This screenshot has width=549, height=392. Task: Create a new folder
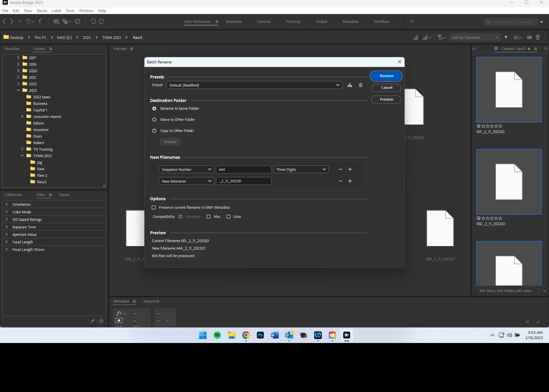(x=529, y=37)
